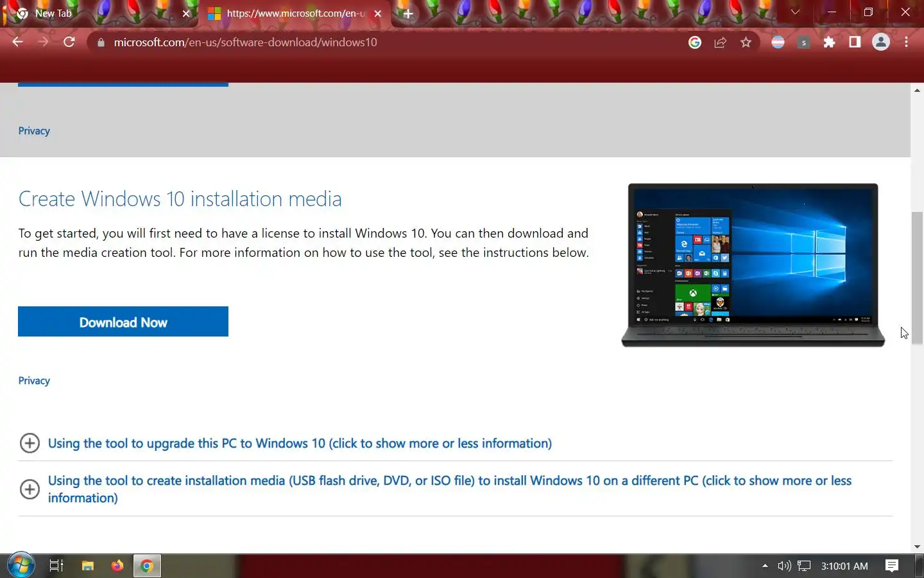Viewport: 924px width, 578px height.
Task: Show hidden system tray icons
Action: (x=765, y=566)
